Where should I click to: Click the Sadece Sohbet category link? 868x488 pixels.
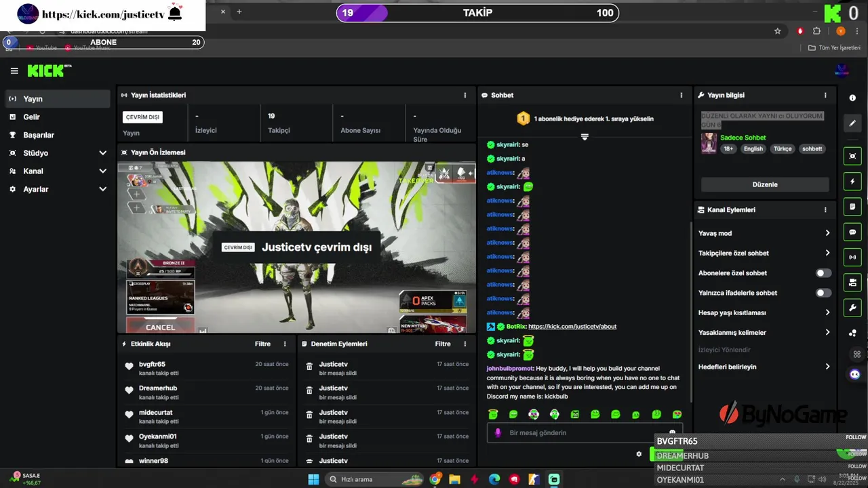[x=743, y=138]
